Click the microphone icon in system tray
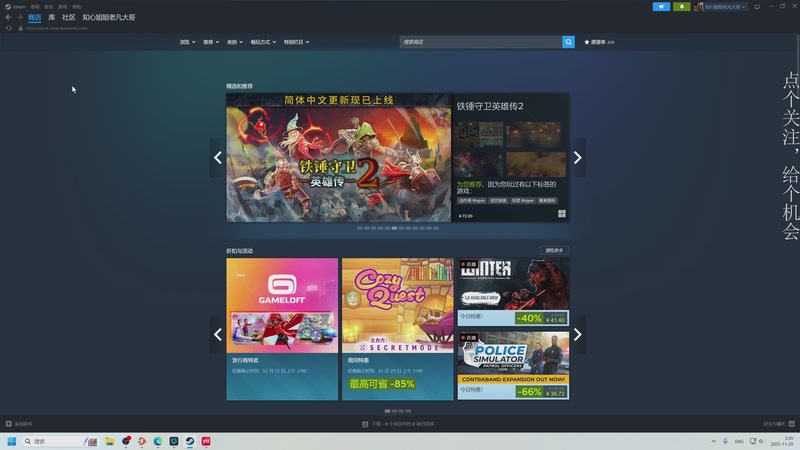800x450 pixels. click(x=725, y=441)
